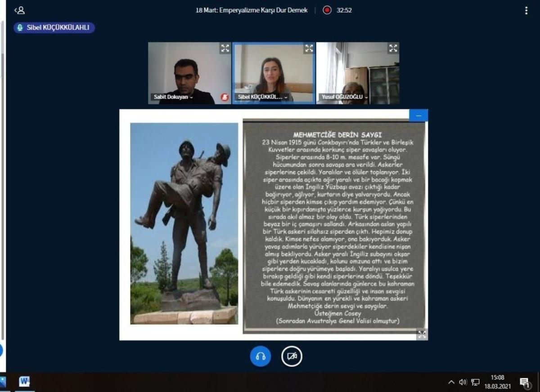
Task: Open the Windows notification center icon
Action: (x=525, y=383)
